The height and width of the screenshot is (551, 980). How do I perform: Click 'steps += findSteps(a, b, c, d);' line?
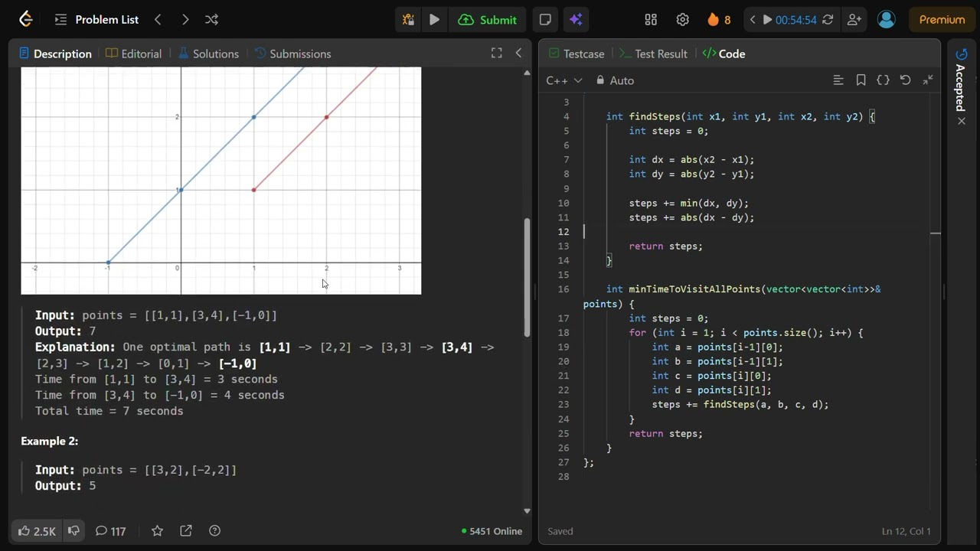coord(740,405)
